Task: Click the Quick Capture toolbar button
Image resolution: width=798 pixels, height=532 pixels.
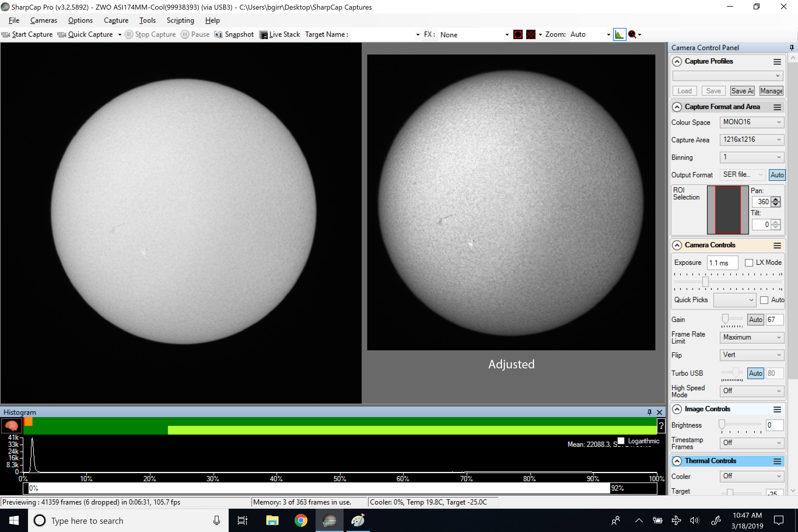Action: [85, 35]
